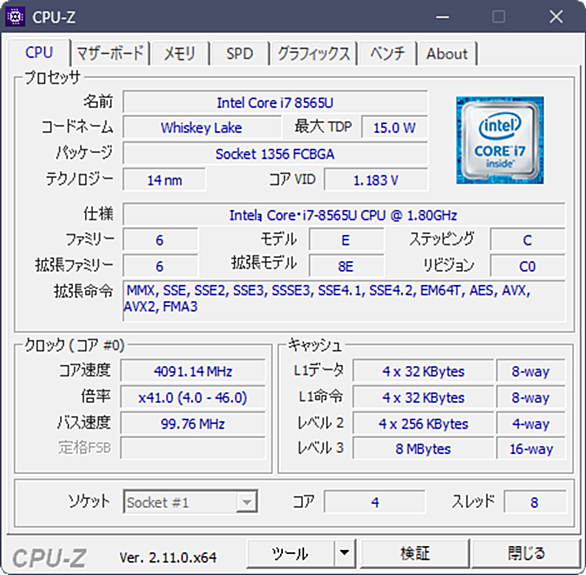Viewport: 586px width, 575px height.
Task: Close the CPU-Z window with X
Action: pos(556,17)
